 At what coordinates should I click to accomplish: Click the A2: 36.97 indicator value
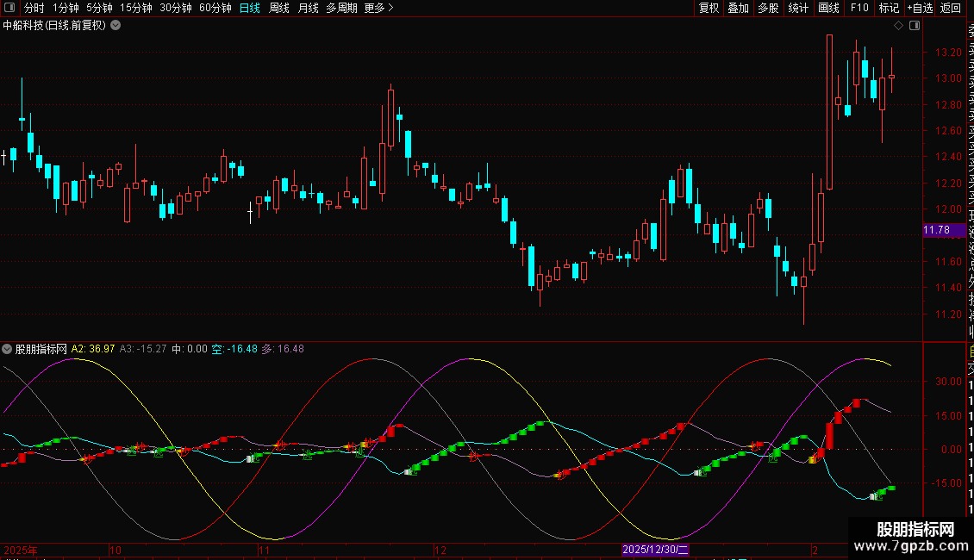93,349
